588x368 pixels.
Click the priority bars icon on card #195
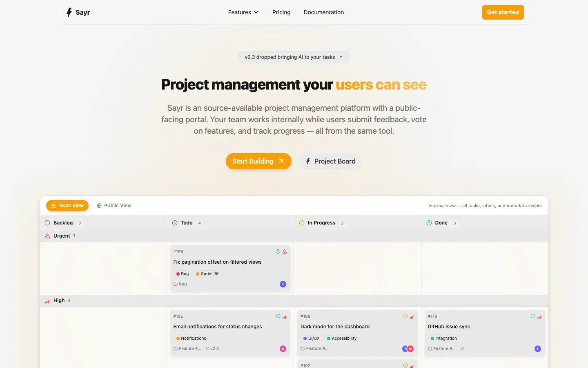[285, 316]
